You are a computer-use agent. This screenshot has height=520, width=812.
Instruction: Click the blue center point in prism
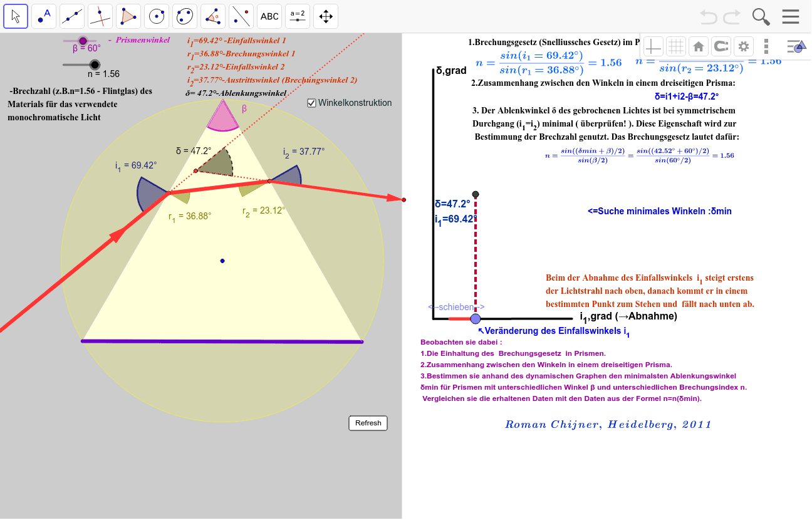point(222,261)
